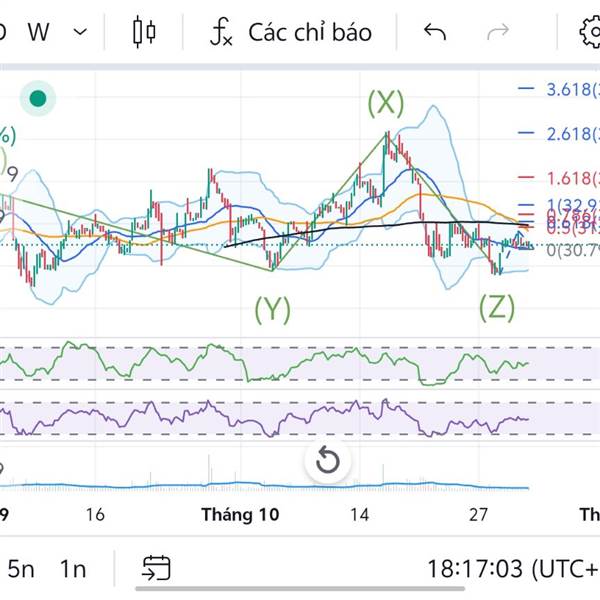Click the fx indicators icon

tap(221, 32)
